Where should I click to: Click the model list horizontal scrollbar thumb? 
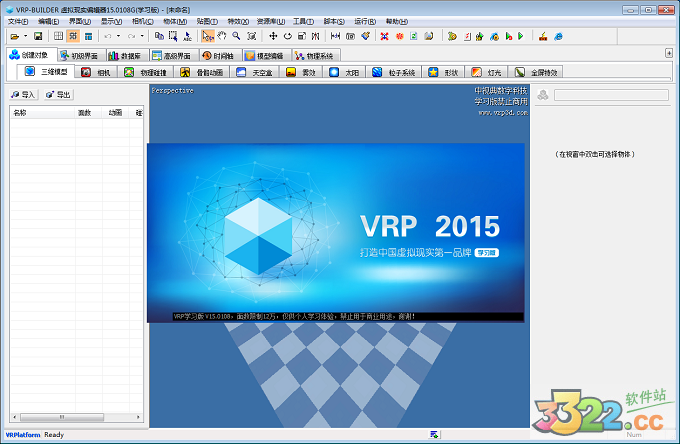coord(62,417)
